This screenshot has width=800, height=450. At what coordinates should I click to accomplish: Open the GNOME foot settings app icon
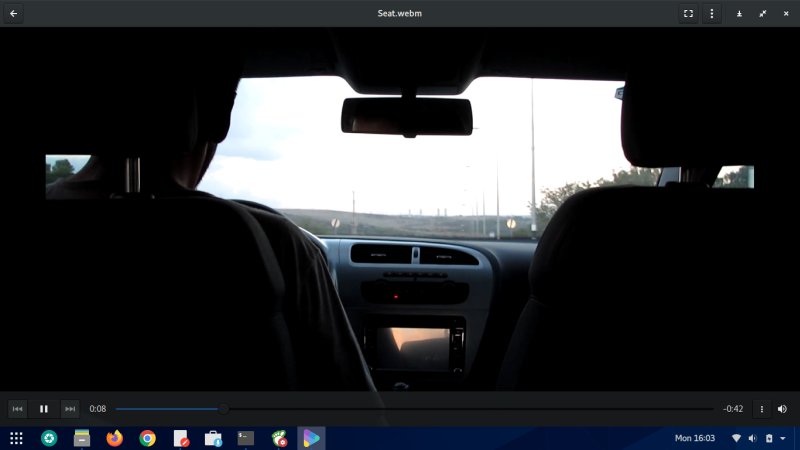[x=279, y=438]
